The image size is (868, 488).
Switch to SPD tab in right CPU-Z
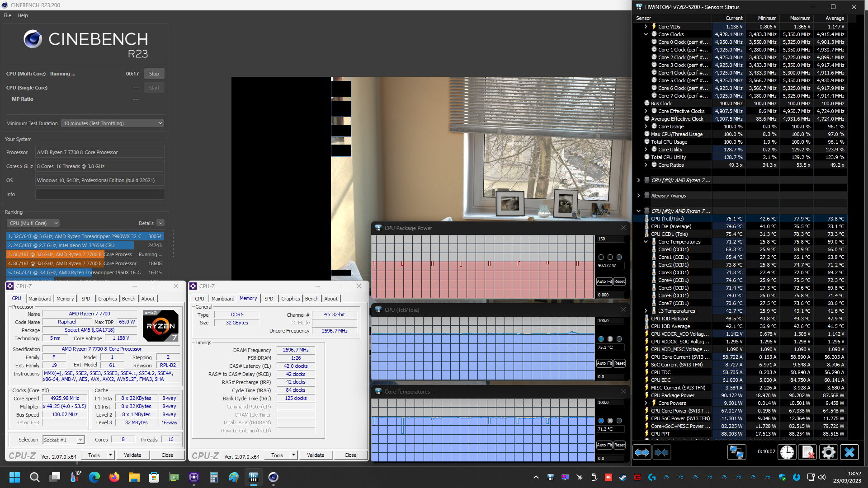click(x=269, y=299)
